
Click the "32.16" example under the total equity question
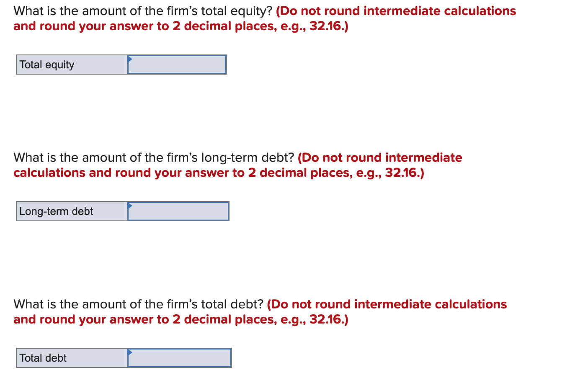pyautogui.click(x=326, y=26)
